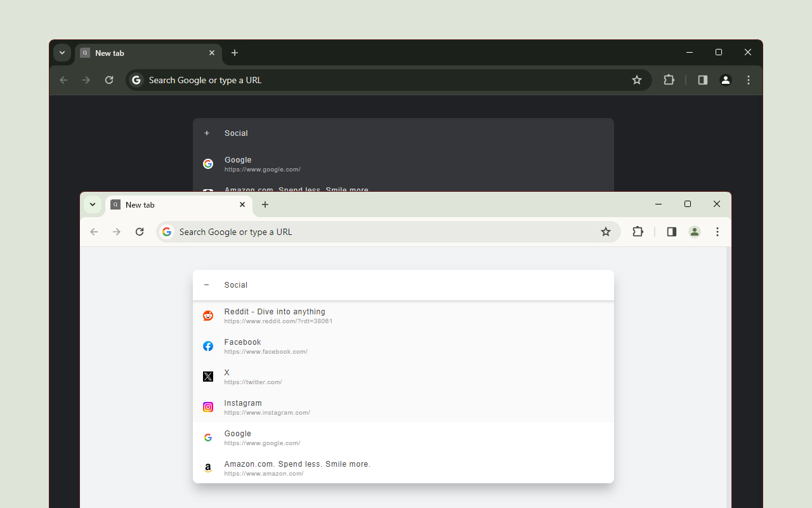
Task: Open Extensions puzzle icon in dark window
Action: 669,80
